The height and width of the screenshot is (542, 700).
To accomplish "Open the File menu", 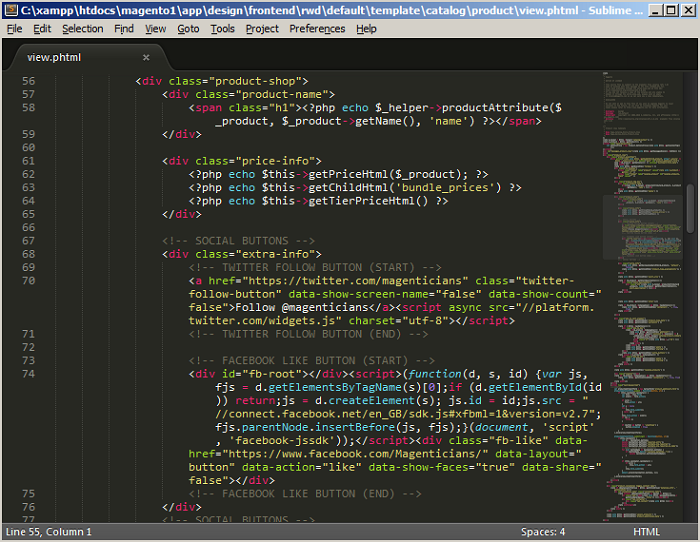I will tap(14, 29).
